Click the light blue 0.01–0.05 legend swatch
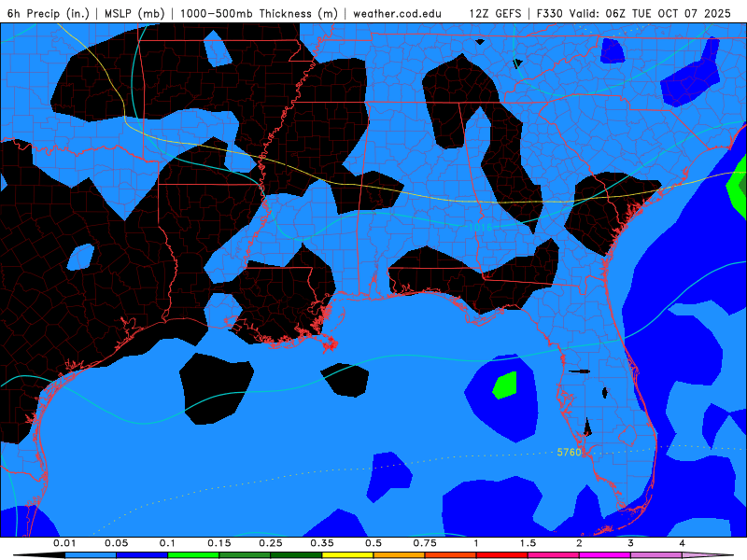Viewport: 747px width, 560px height. coord(91,555)
